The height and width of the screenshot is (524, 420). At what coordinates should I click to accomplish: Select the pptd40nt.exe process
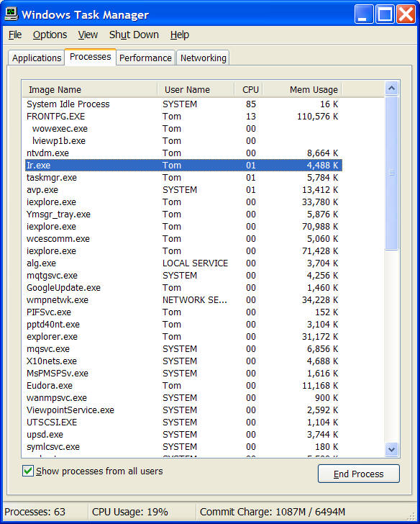183,325
